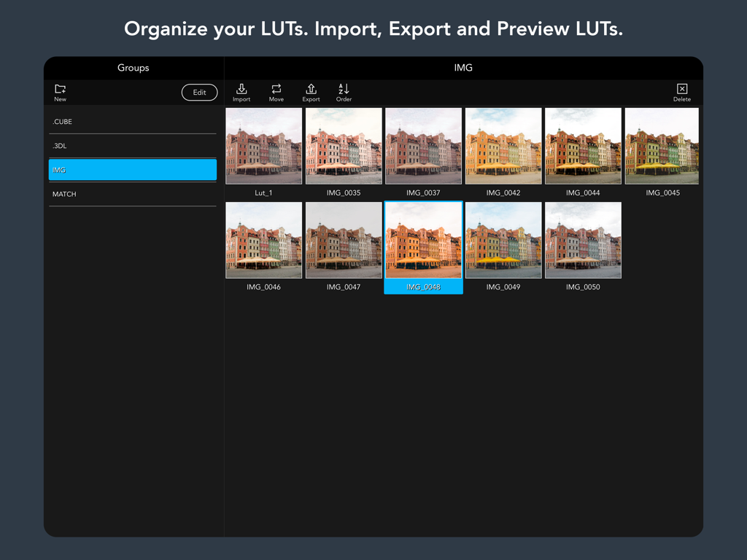The image size is (747, 560).
Task: Select the highlighted IMG group
Action: [132, 169]
